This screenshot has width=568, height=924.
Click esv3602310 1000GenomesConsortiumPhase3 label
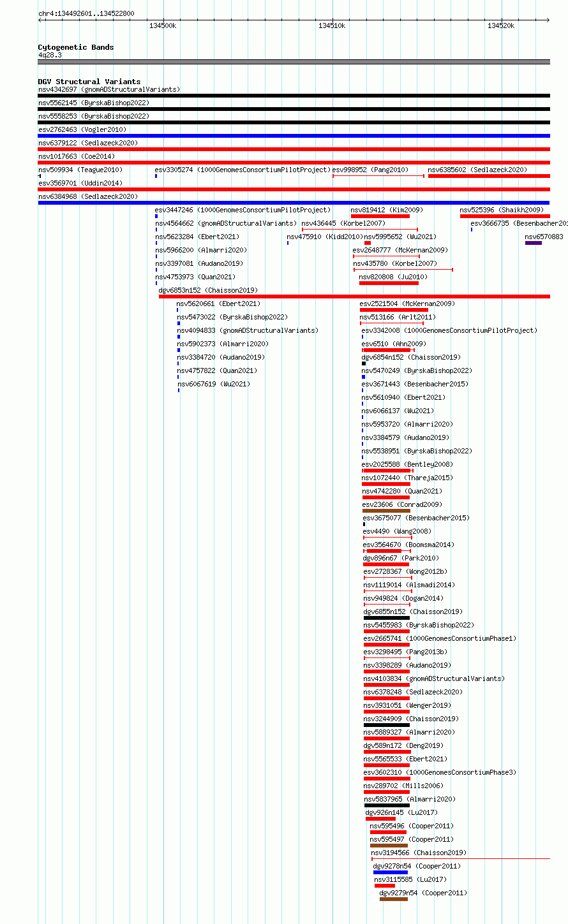pyautogui.click(x=440, y=773)
